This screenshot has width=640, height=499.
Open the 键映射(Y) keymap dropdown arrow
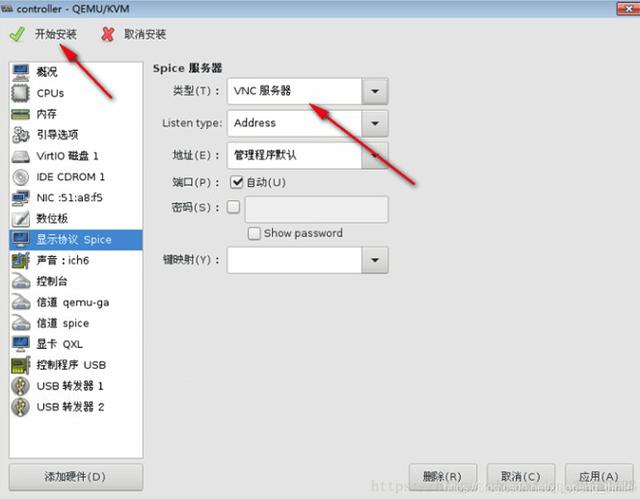375,260
